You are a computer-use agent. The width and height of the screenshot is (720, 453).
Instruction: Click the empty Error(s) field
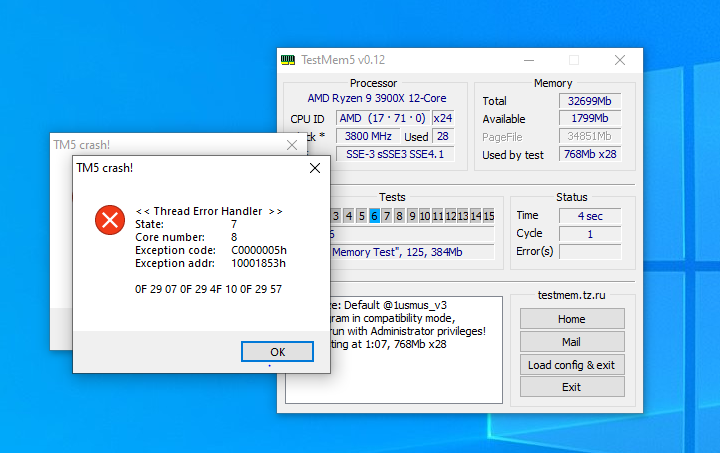point(590,252)
